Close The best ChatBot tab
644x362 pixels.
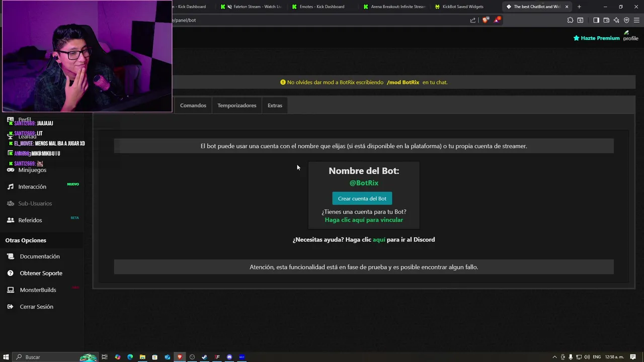(x=567, y=7)
